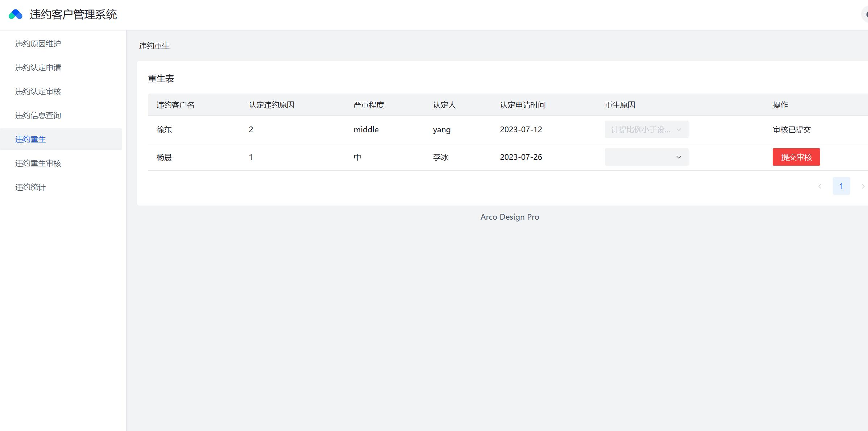This screenshot has width=868, height=431.
Task: Select the highlighted 违约重生 sidebar item
Action: pyautogui.click(x=30, y=140)
